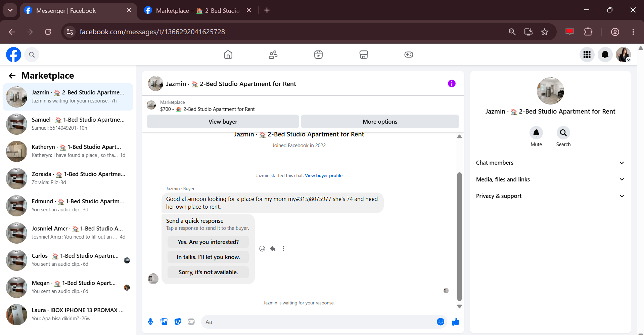Reply to message using the reply arrow

tap(273, 249)
